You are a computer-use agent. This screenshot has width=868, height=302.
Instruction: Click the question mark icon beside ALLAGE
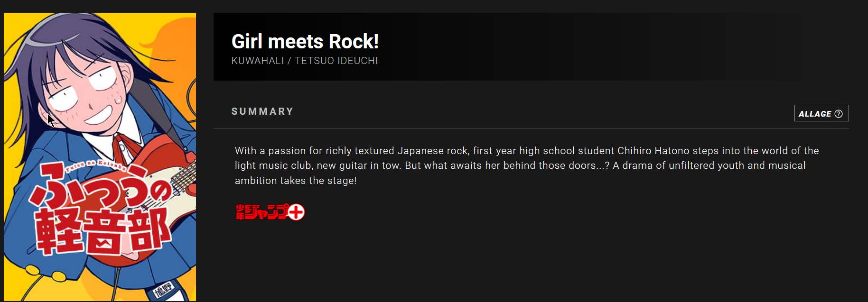(839, 114)
